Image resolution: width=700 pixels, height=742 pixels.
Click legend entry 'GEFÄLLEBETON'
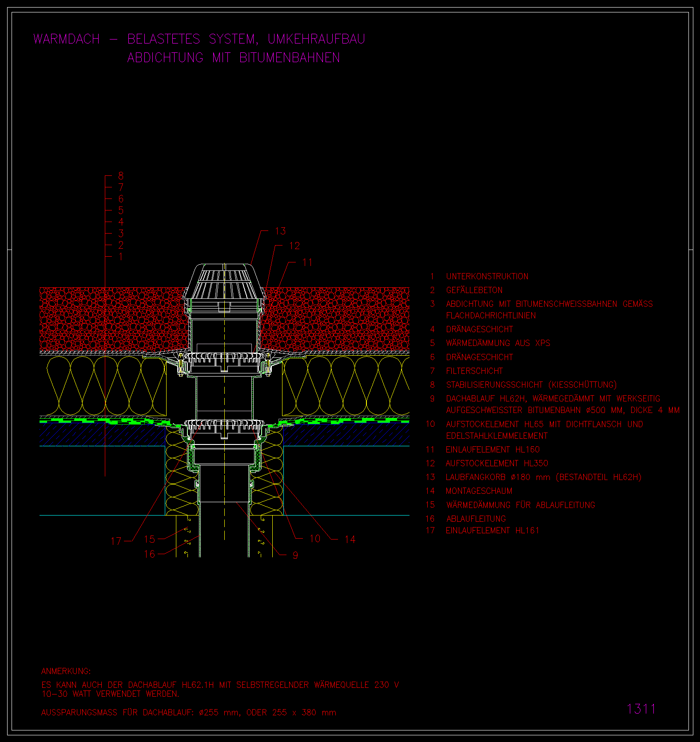click(x=474, y=290)
